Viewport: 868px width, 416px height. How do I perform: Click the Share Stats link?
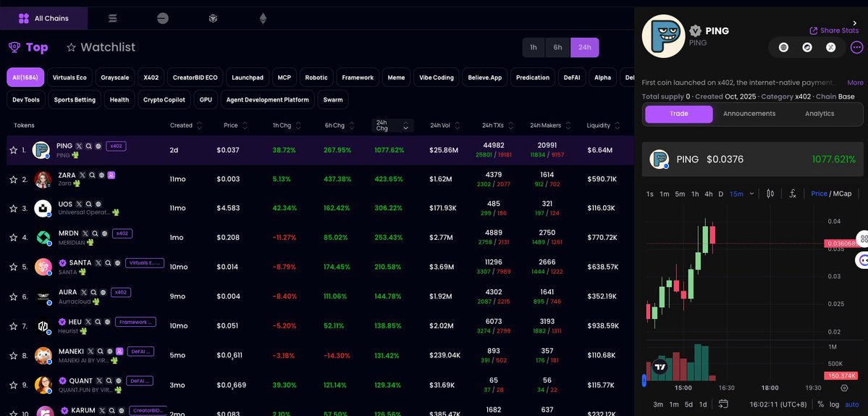pos(834,30)
